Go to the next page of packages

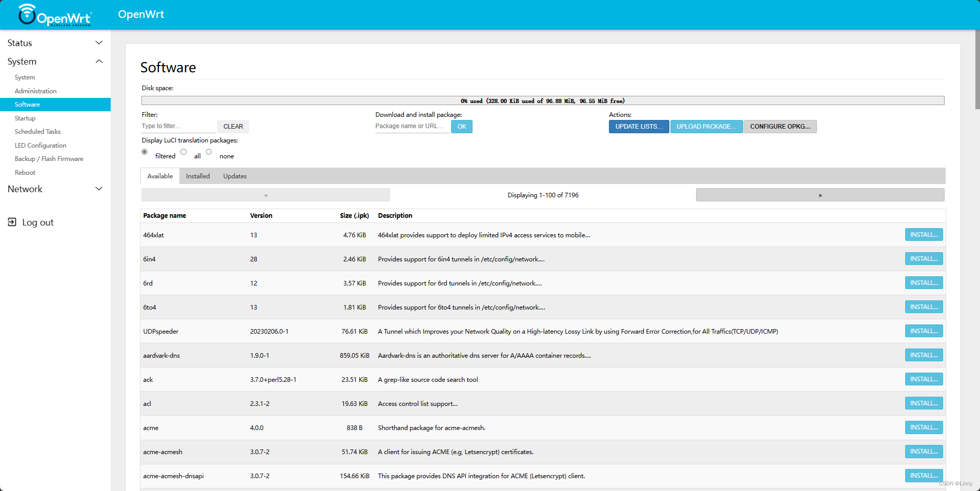820,195
